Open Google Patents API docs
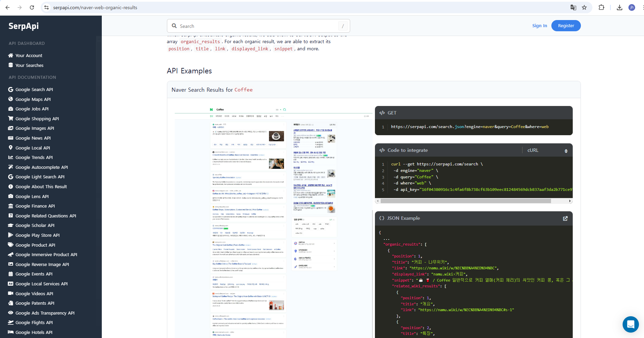Image resolution: width=644 pixels, height=338 pixels. click(35, 303)
